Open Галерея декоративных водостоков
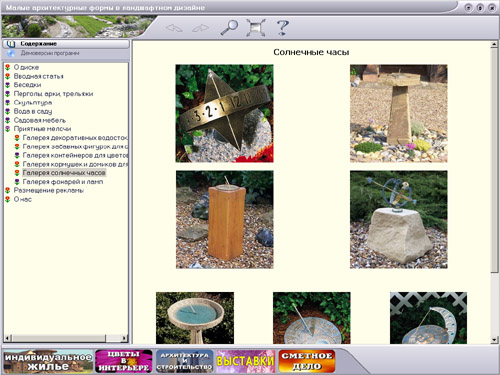 tap(75, 138)
